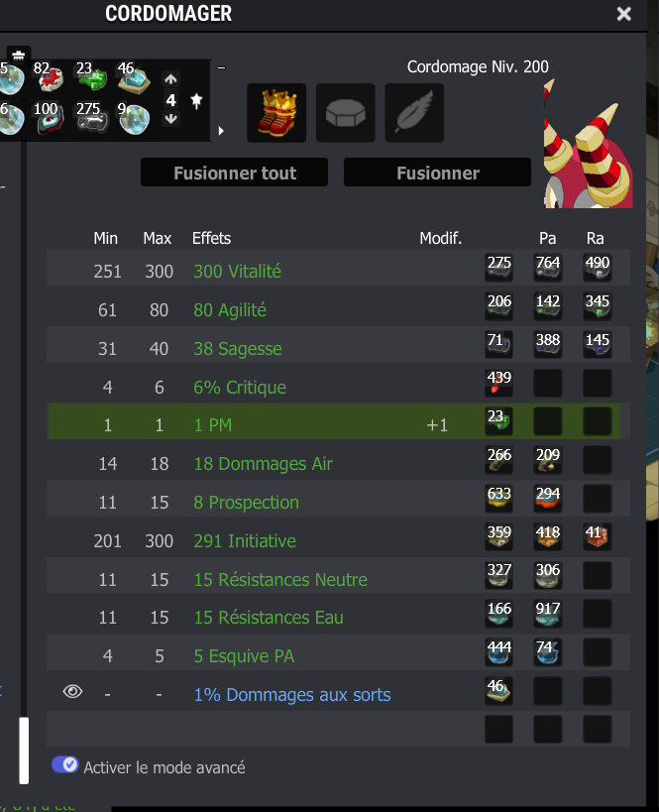The image size is (659, 812).
Task: Decrease quantity with the down arrow below 4
Action: [170, 119]
